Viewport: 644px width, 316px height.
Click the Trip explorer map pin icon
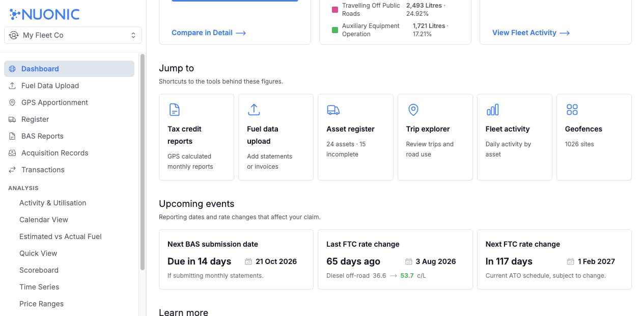[x=413, y=110]
